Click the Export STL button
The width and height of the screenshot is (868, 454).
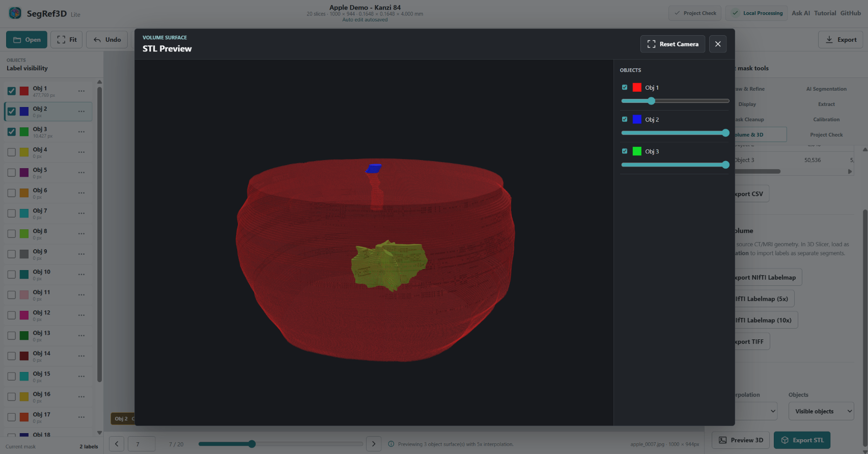point(802,440)
